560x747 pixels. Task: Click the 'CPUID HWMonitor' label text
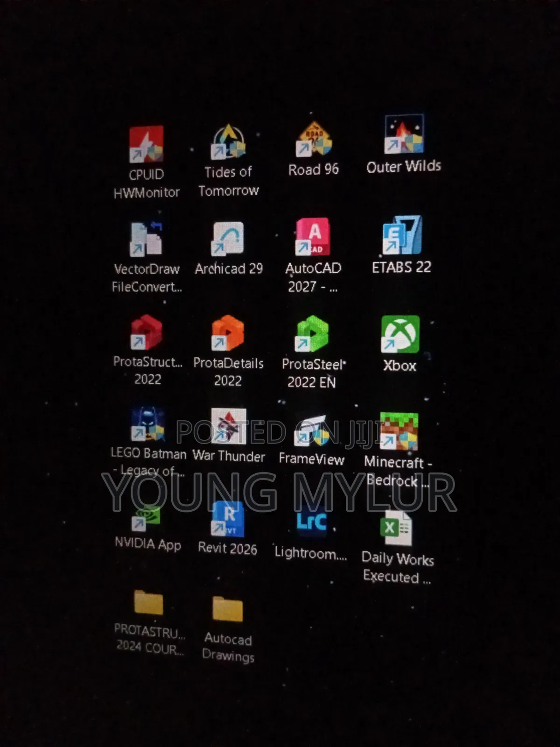tap(147, 183)
